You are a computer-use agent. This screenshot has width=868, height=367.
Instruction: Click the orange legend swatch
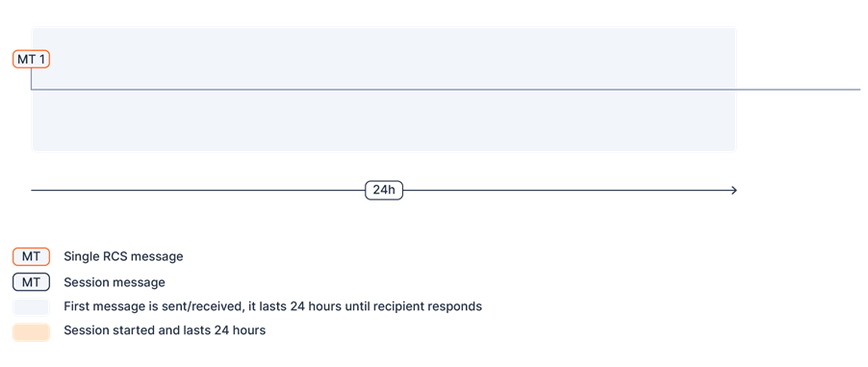(31, 332)
